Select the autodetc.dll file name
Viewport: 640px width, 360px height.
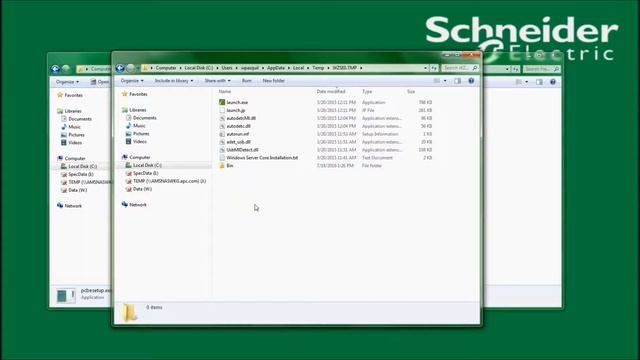[x=238, y=126]
